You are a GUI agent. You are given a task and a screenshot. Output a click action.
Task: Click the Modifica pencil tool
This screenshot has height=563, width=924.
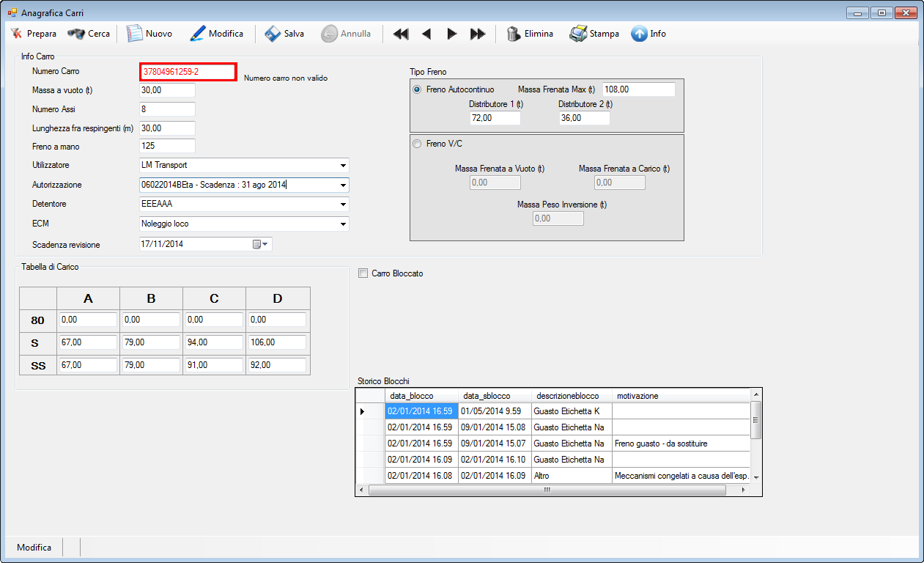217,34
